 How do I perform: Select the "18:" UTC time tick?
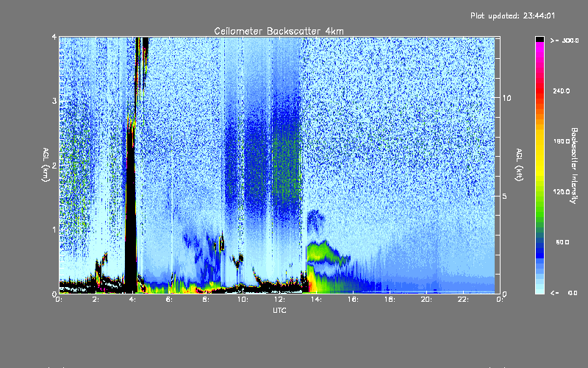[x=390, y=300]
